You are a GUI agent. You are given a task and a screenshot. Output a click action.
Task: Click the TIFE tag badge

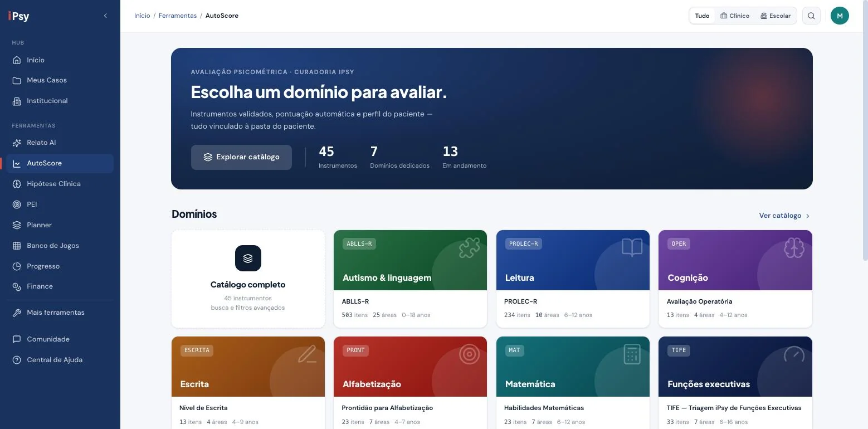click(x=679, y=350)
